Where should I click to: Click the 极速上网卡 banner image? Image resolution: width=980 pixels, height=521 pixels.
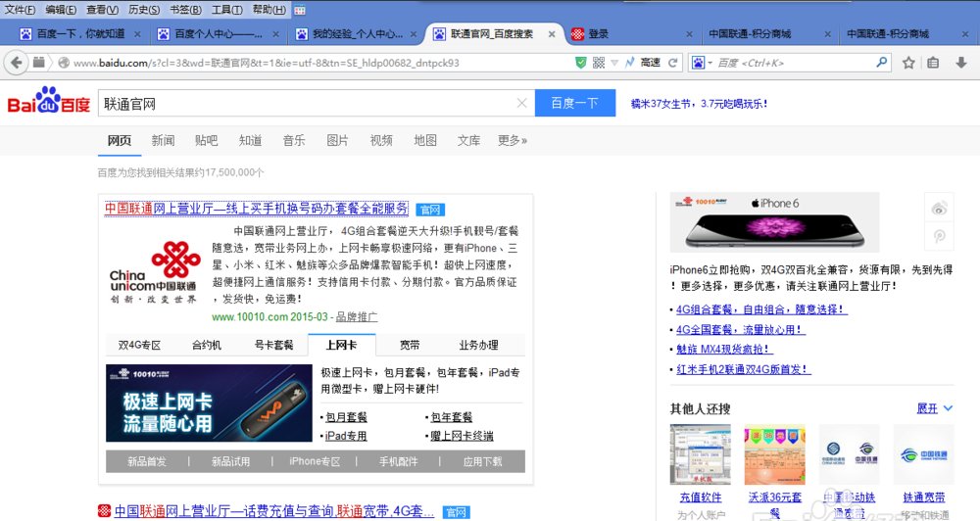[209, 403]
